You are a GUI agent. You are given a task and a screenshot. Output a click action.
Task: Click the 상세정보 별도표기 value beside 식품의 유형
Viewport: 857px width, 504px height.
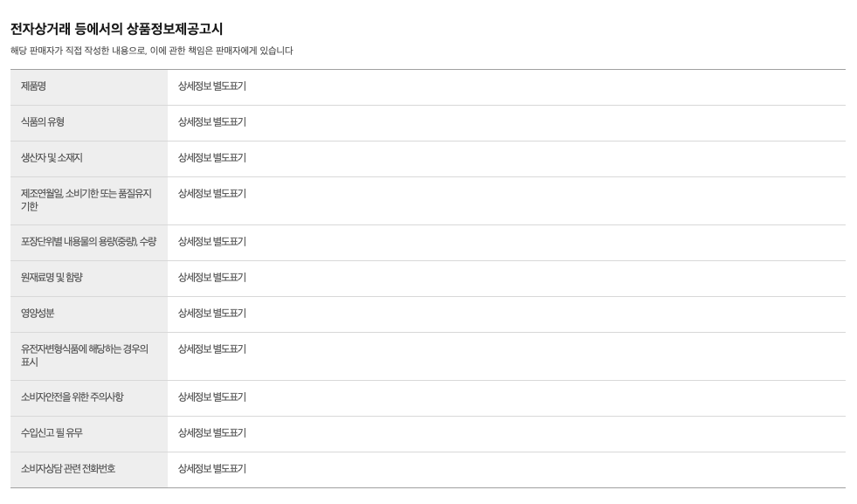pos(212,122)
